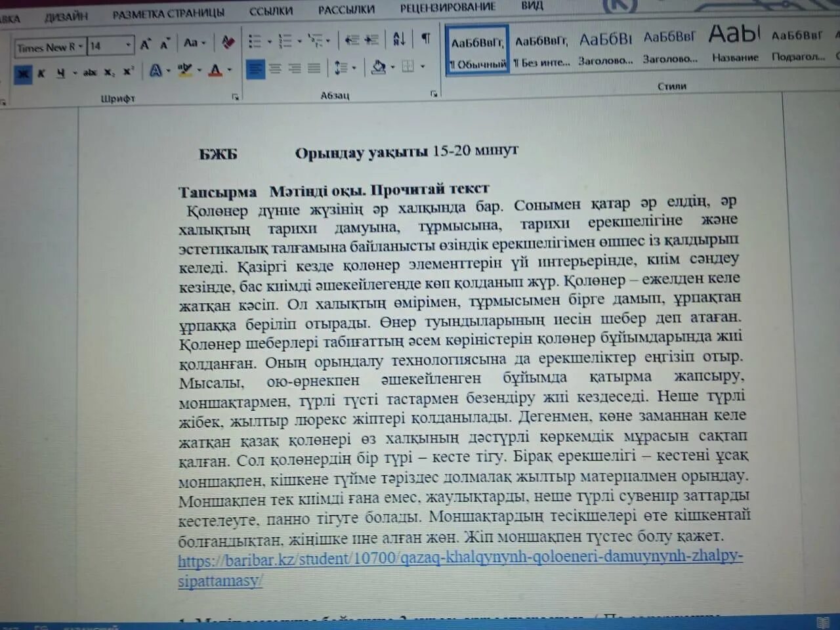Image resolution: width=840 pixels, height=630 pixels.
Task: Open the highlight color dropdown arrow
Action: [198, 70]
